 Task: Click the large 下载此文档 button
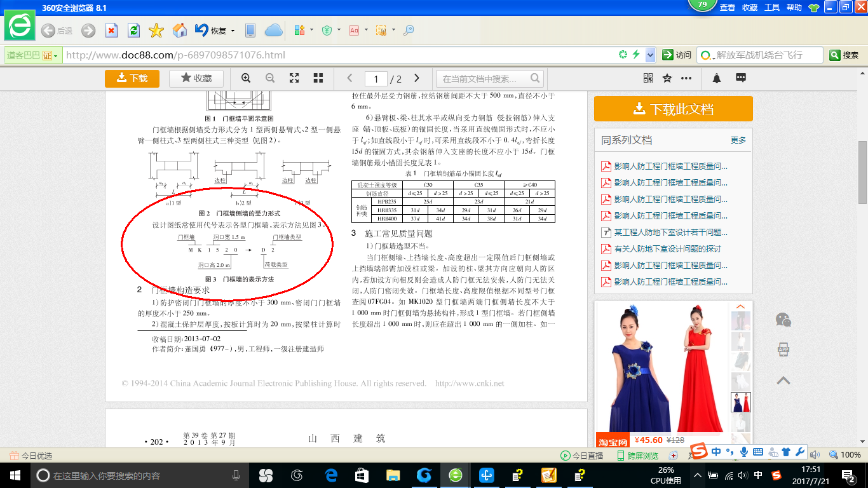click(674, 109)
